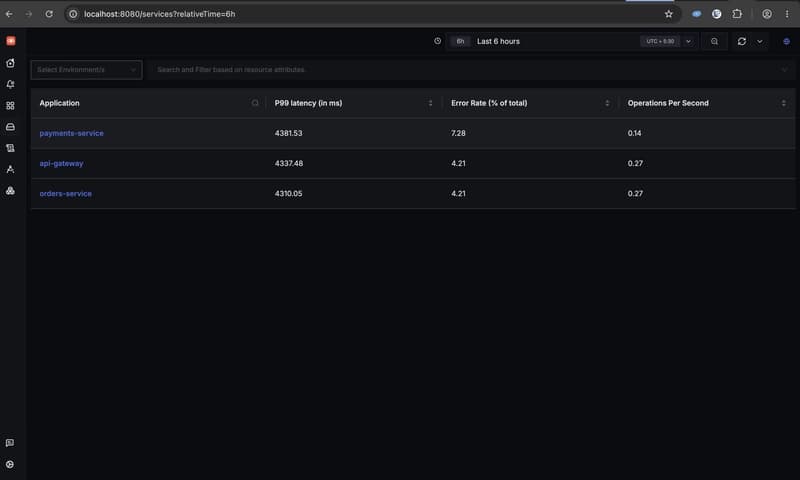Click the 4310.05 latency value
This screenshot has width=800, height=480.
point(288,193)
